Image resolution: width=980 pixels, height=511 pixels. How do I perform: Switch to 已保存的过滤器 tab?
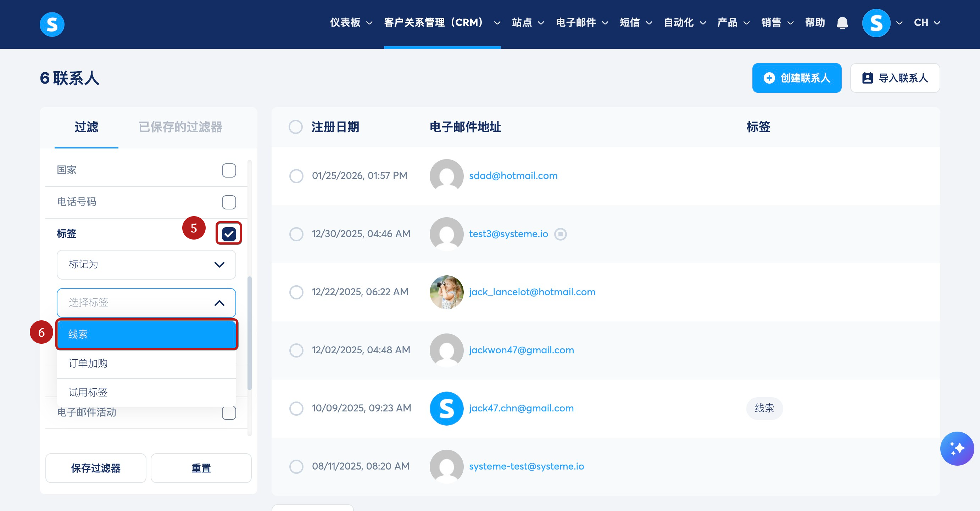(x=180, y=127)
